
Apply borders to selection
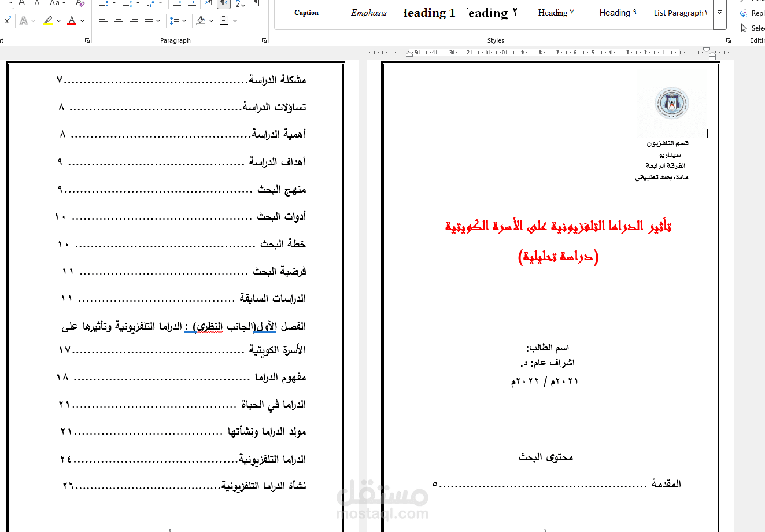click(224, 21)
